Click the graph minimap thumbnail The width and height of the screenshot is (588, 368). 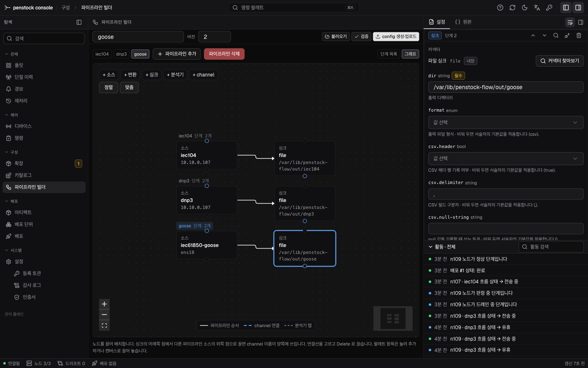(x=393, y=319)
